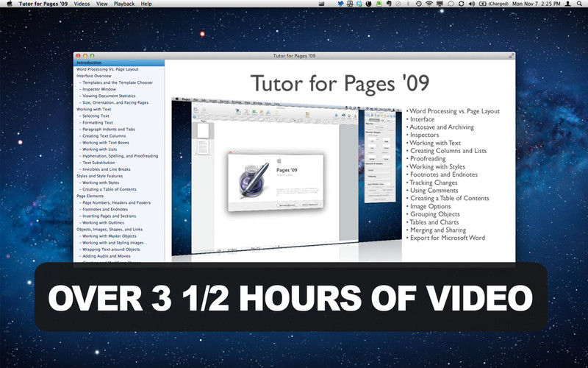
Task: Open Templates and the Template Chooser
Action: (x=119, y=82)
